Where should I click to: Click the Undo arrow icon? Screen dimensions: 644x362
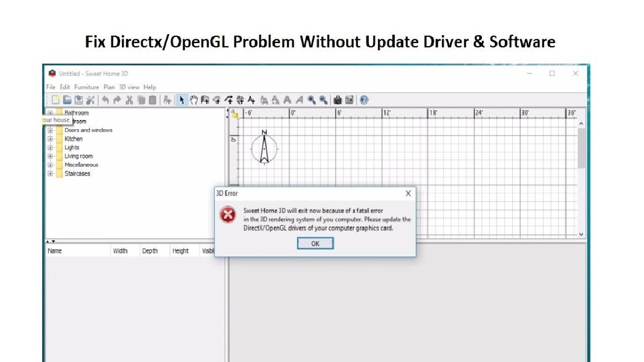105,100
